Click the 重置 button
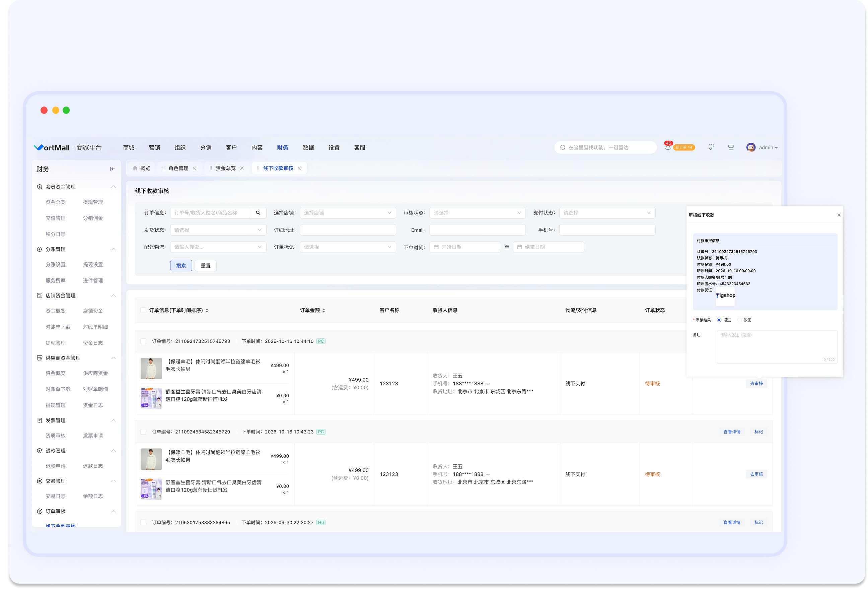This screenshot has width=868, height=589. click(205, 266)
